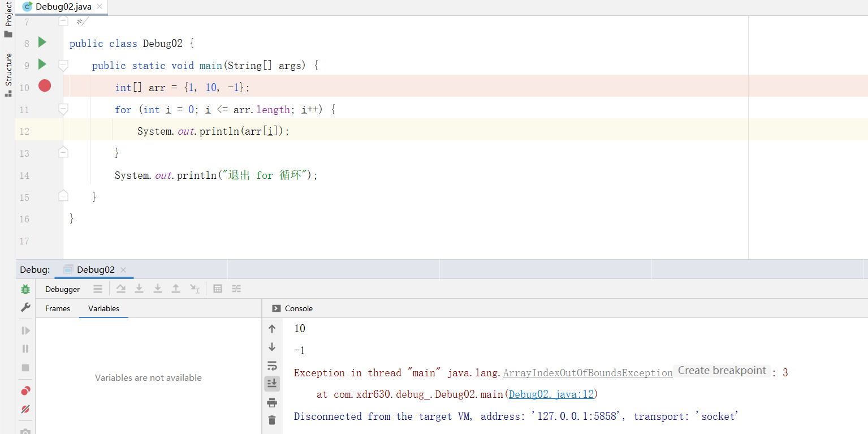Toggle soft-wrap in console
The height and width of the screenshot is (434, 868).
point(272,366)
